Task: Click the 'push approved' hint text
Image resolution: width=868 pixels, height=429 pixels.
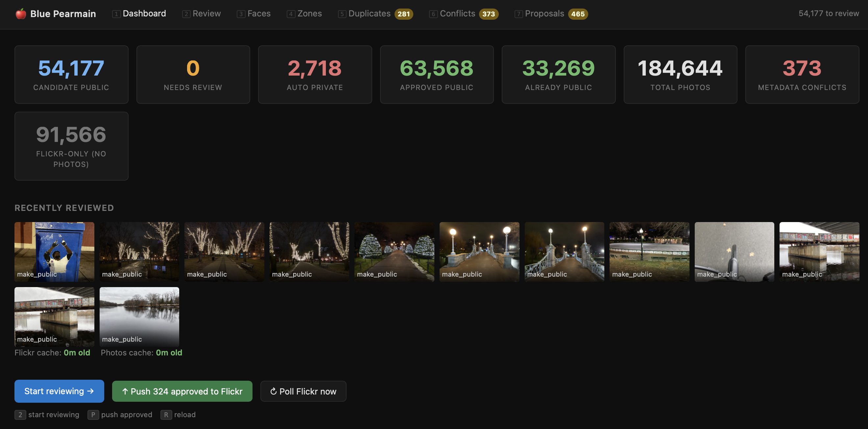Action: 127,415
